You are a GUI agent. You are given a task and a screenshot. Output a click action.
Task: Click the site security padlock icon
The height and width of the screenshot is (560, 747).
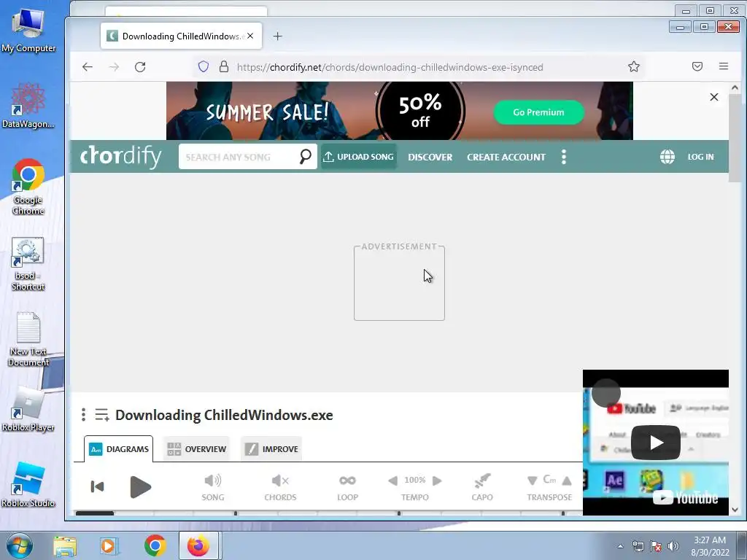pos(224,66)
